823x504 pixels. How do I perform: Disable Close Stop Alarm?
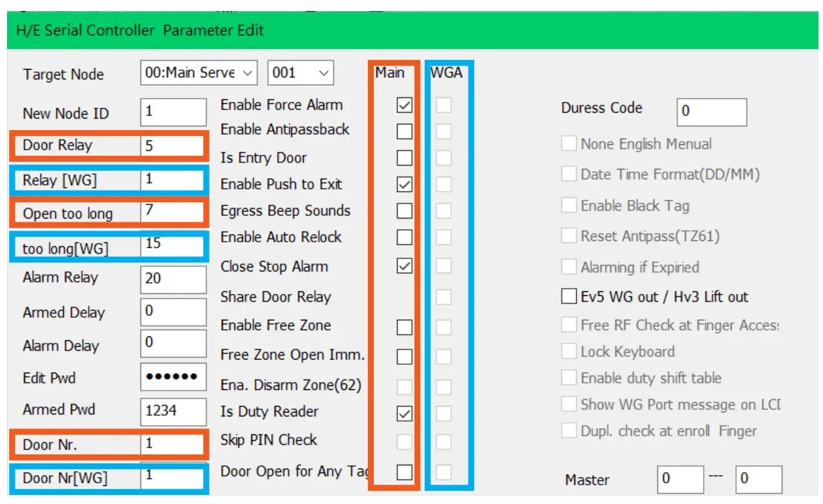pyautogui.click(x=403, y=266)
